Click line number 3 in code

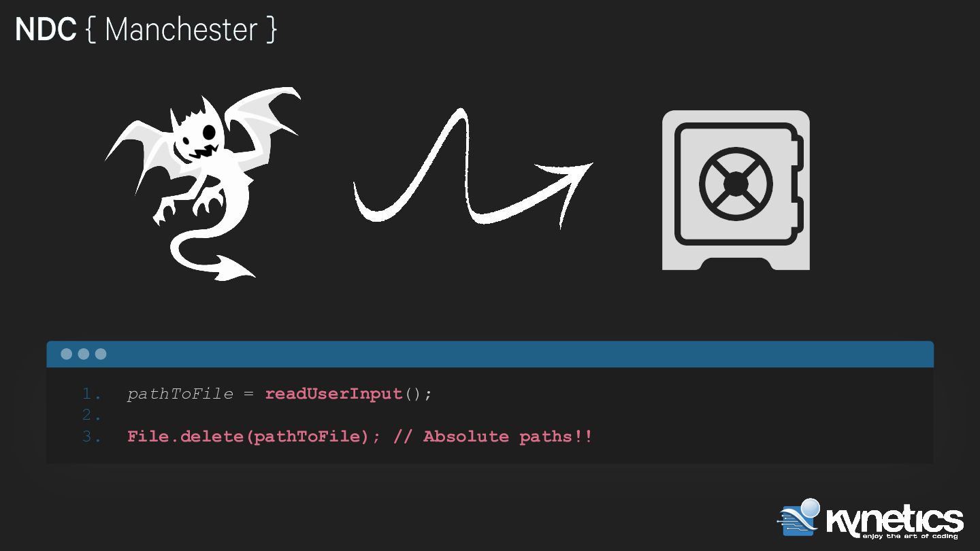tap(91, 437)
